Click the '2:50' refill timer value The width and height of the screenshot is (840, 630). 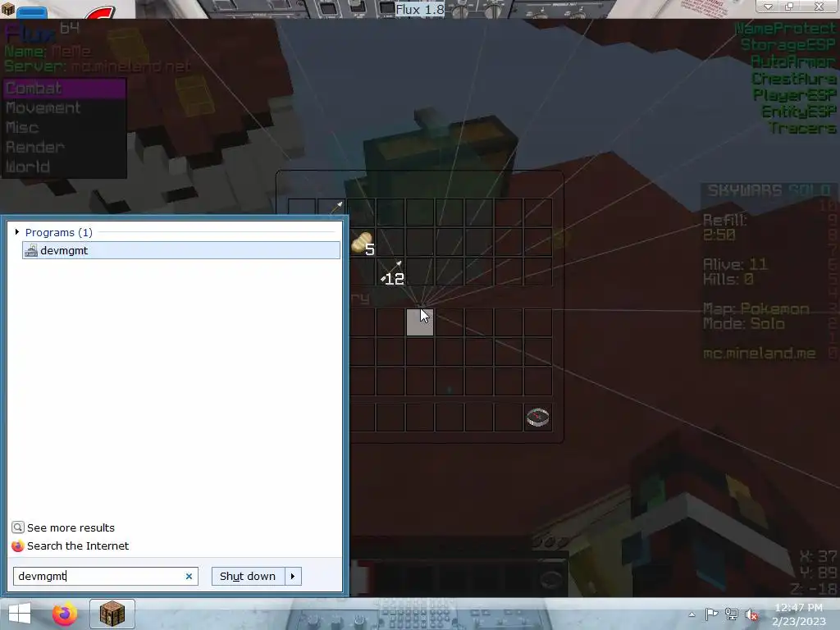[x=719, y=235]
